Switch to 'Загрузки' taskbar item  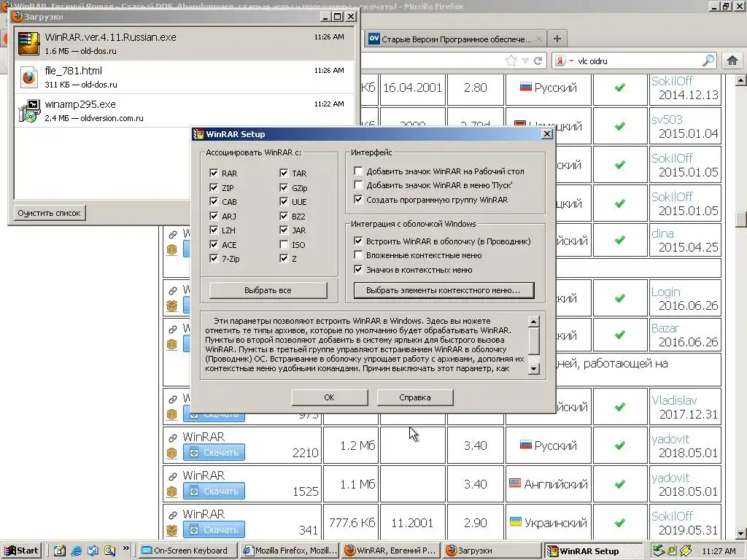[x=491, y=551]
